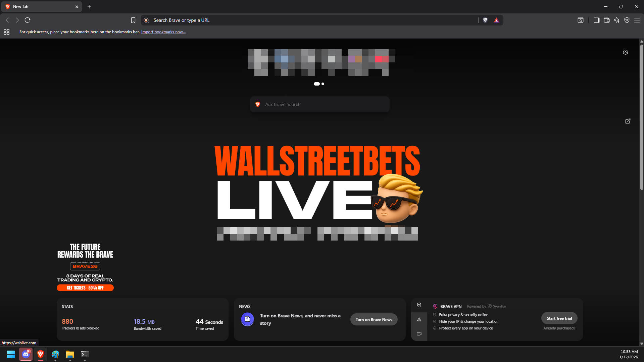This screenshot has height=362, width=644.
Task: Toggle the sidebar panel icon
Action: tap(596, 20)
